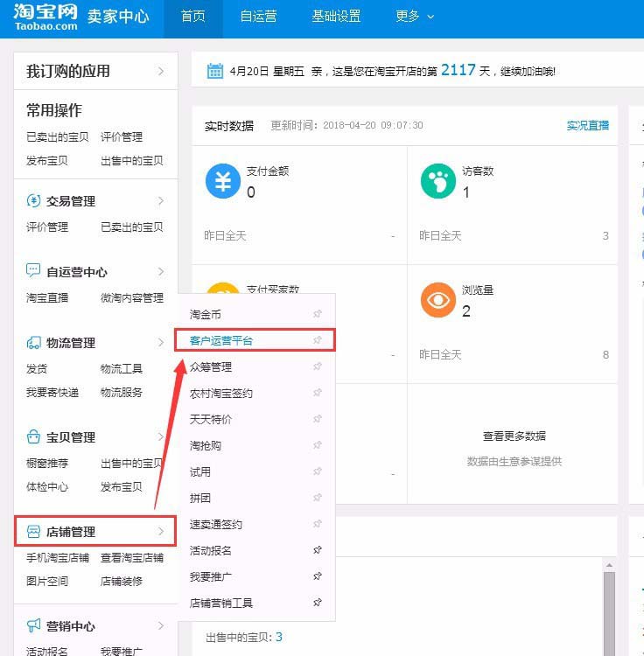The image size is (644, 656).
Task: Click the 交易管理 yen icon
Action: [33, 201]
